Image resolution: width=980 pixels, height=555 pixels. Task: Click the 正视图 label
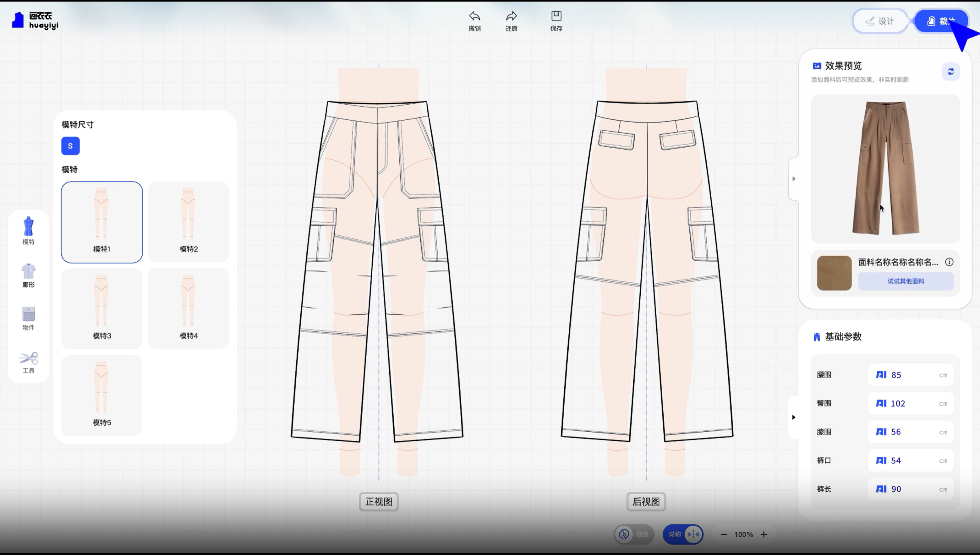379,502
